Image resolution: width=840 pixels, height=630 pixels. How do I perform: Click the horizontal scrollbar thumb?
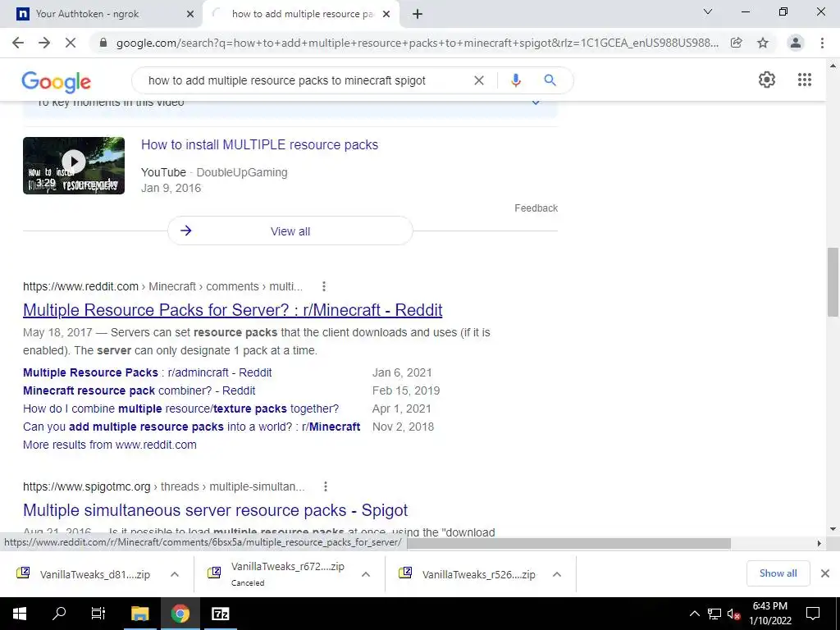pos(569,543)
